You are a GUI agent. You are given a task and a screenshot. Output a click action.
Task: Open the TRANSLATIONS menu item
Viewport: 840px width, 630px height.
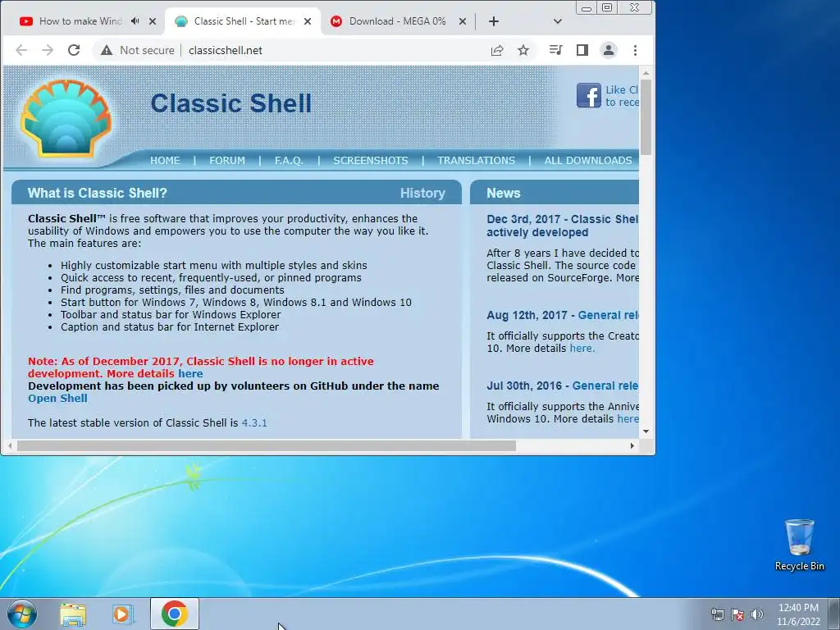point(477,160)
